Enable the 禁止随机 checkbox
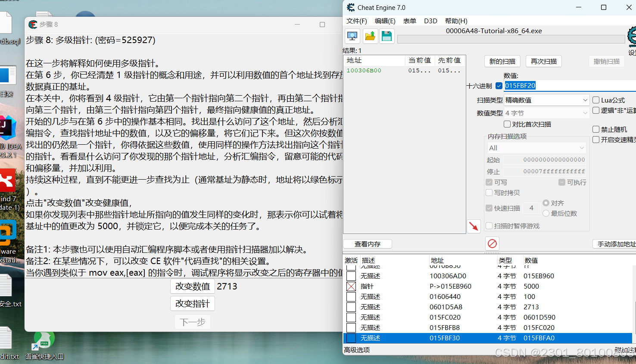The height and width of the screenshot is (364, 636). point(596,129)
